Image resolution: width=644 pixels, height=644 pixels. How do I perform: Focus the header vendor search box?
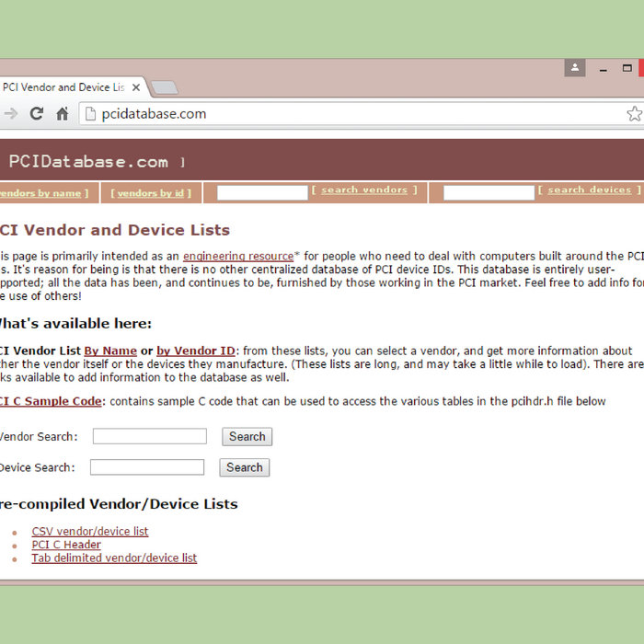[262, 192]
